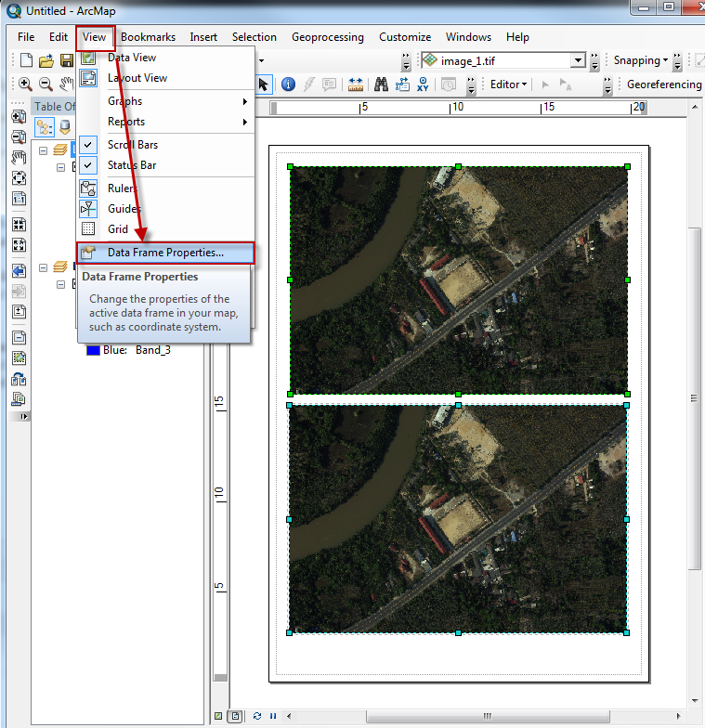705x728 pixels.
Task: Collapse the layer under the second data frame
Action: (61, 284)
